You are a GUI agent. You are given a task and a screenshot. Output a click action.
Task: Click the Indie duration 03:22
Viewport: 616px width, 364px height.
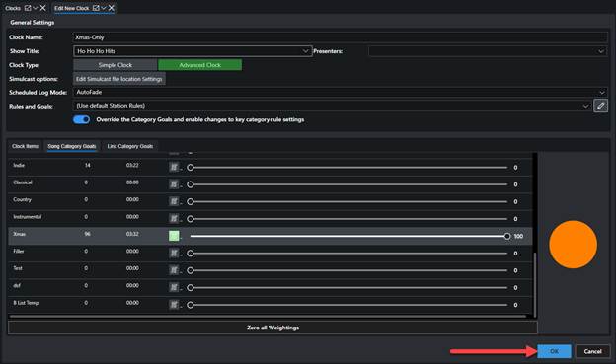[132, 166]
